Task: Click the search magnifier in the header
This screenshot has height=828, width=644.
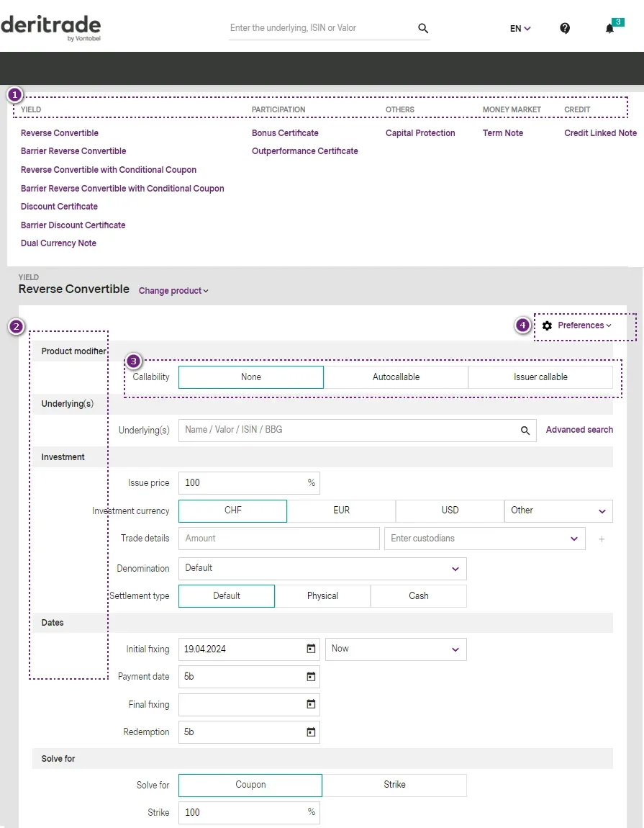Action: [423, 28]
